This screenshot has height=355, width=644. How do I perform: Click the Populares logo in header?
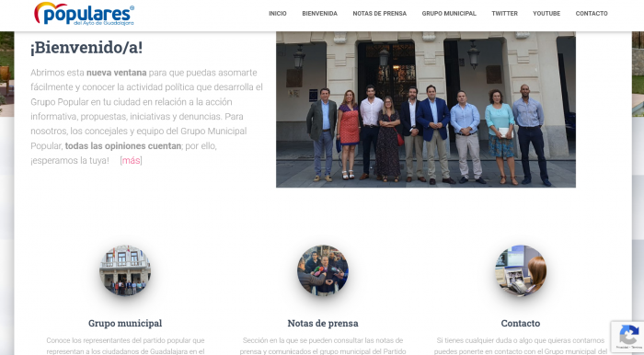(85, 14)
